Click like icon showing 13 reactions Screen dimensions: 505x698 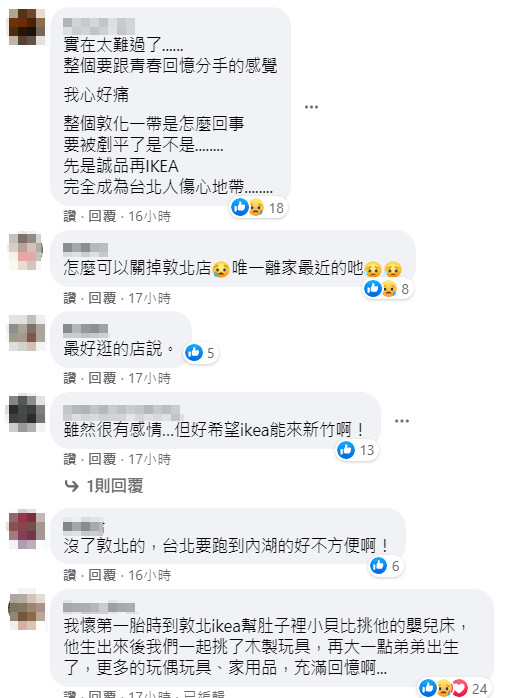[x=346, y=450]
